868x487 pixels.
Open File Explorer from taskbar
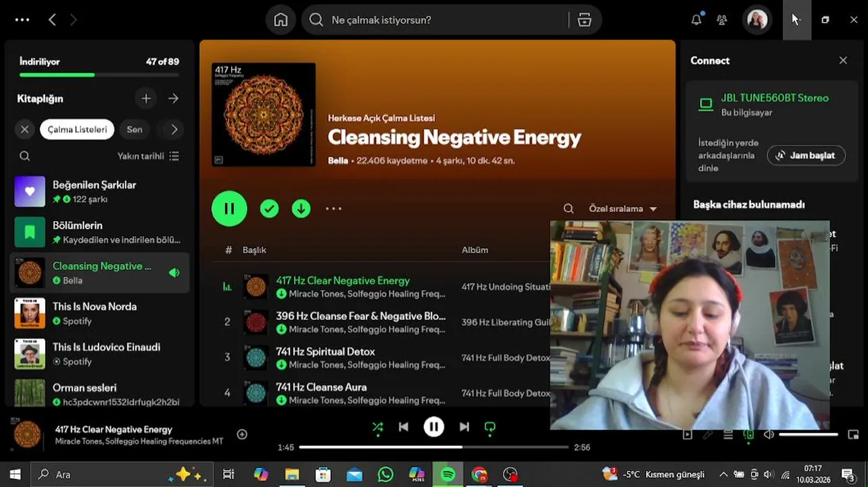(x=292, y=475)
